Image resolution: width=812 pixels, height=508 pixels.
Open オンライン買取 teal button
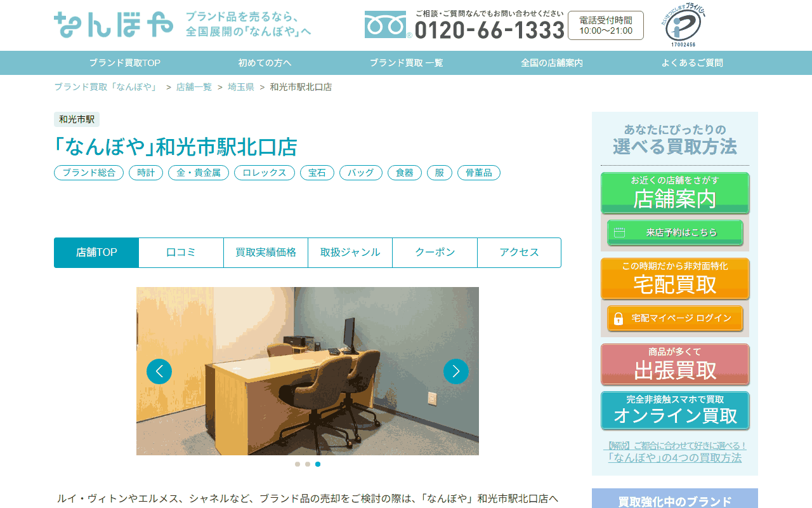click(675, 411)
